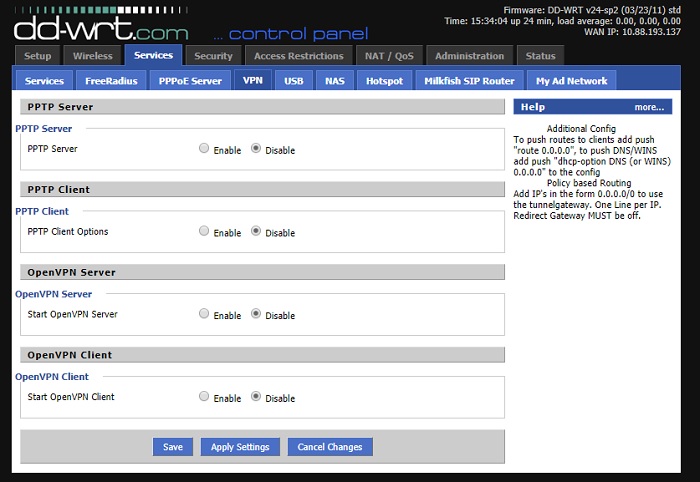Click the OpenVPN Server section header
This screenshot has width=700, height=482.
(x=262, y=272)
